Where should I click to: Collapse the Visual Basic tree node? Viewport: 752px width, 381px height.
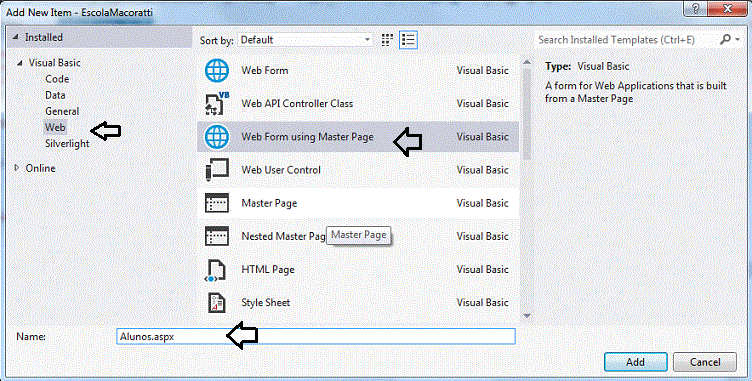pos(20,63)
